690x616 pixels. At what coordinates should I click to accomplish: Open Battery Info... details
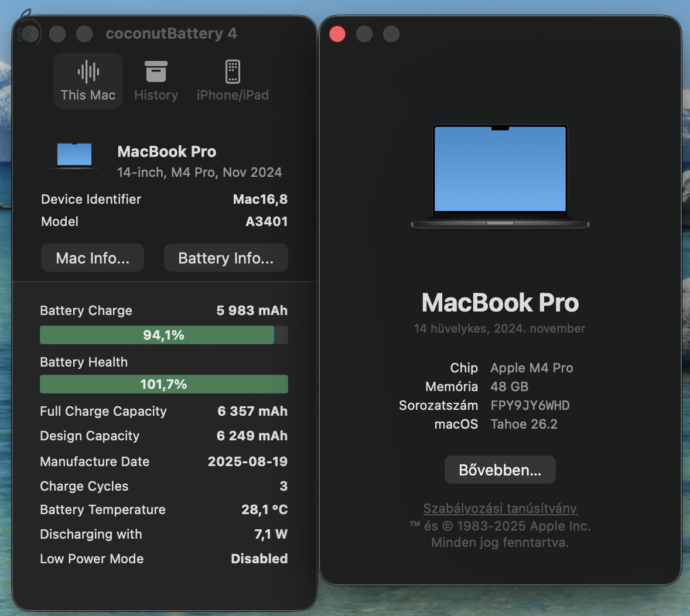[226, 258]
